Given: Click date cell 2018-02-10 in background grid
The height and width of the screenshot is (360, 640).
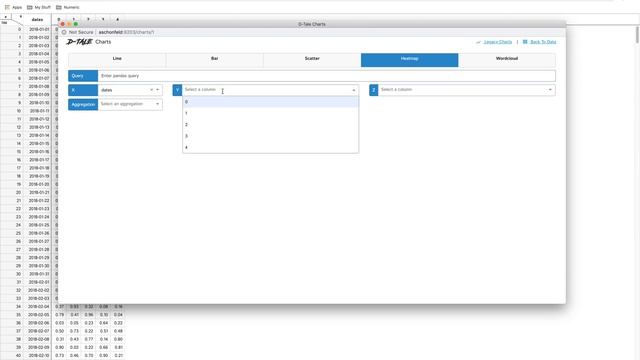Looking at the screenshot, I should 39,356.
